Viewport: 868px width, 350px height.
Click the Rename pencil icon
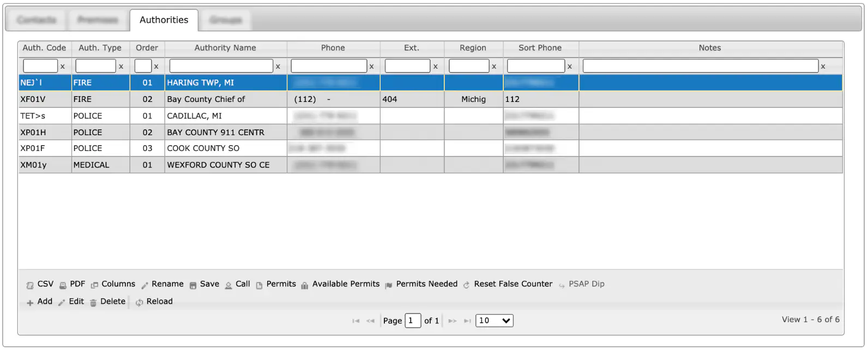pos(144,285)
